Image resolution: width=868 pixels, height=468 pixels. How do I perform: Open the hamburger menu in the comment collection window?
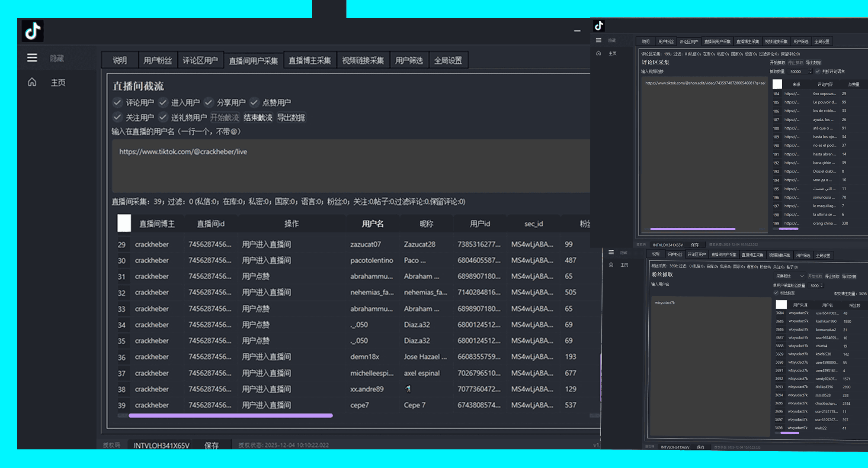coord(599,40)
